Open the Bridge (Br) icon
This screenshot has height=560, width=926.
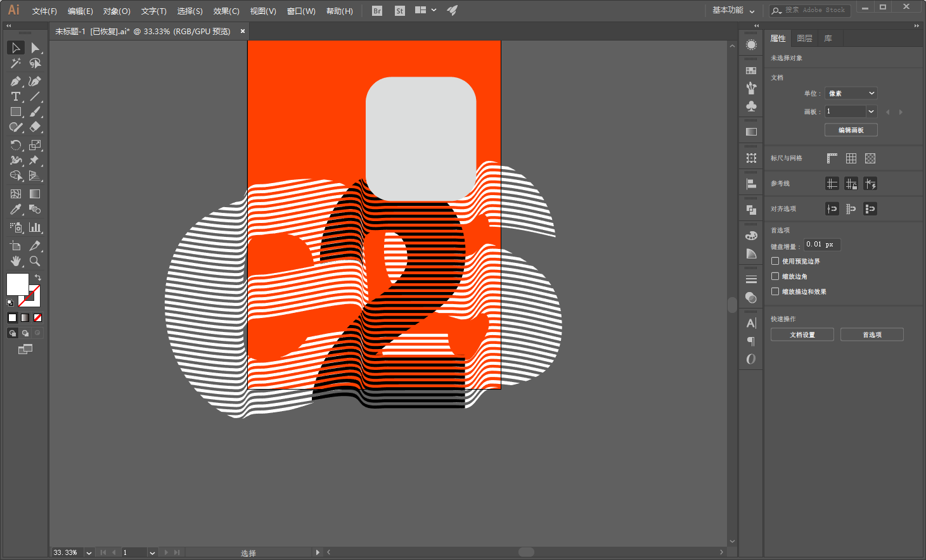tap(377, 11)
